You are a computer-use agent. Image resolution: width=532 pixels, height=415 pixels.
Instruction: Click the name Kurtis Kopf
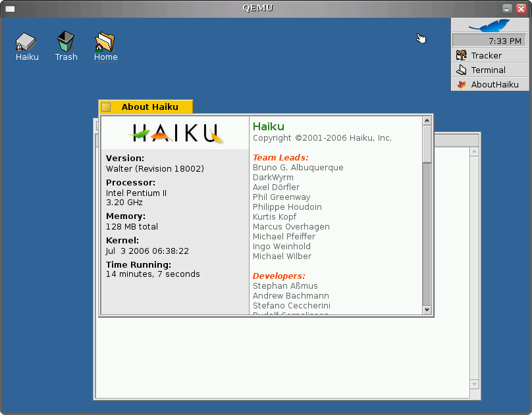pos(275,216)
